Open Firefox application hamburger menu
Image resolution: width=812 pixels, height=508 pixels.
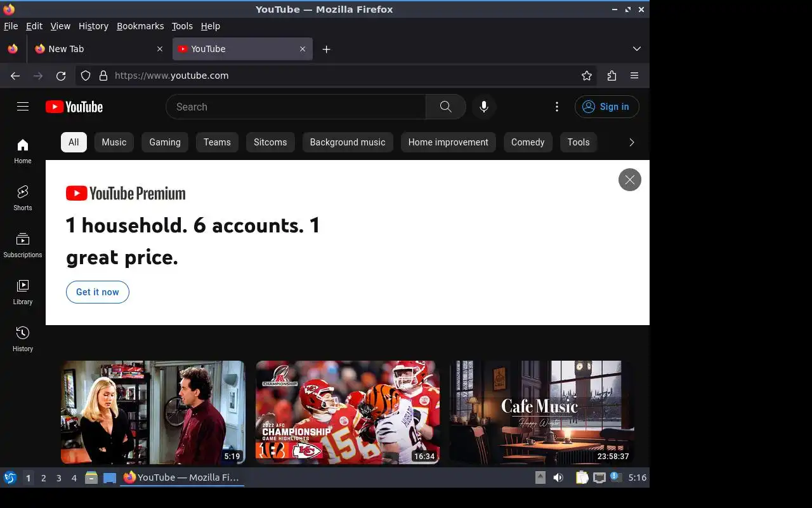[x=634, y=76]
